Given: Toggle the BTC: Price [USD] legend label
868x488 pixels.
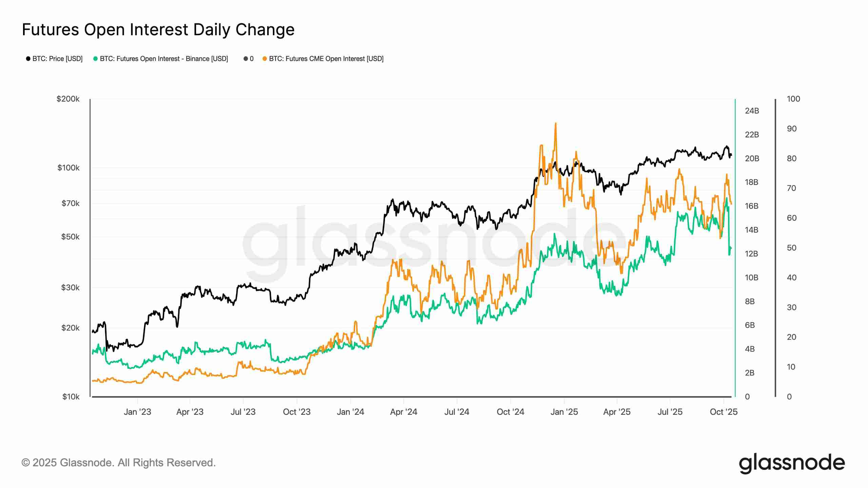Looking at the screenshot, I should pos(58,59).
